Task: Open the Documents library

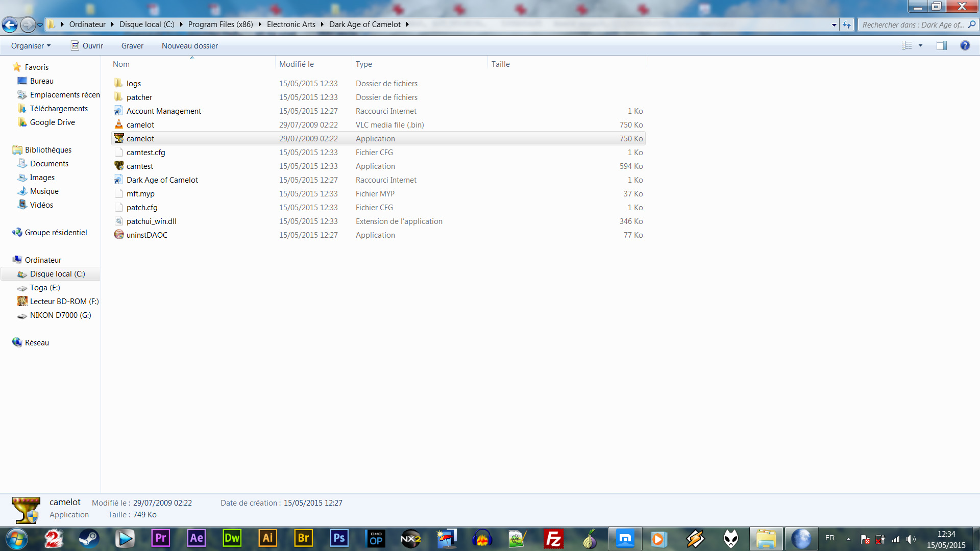Action: point(49,164)
